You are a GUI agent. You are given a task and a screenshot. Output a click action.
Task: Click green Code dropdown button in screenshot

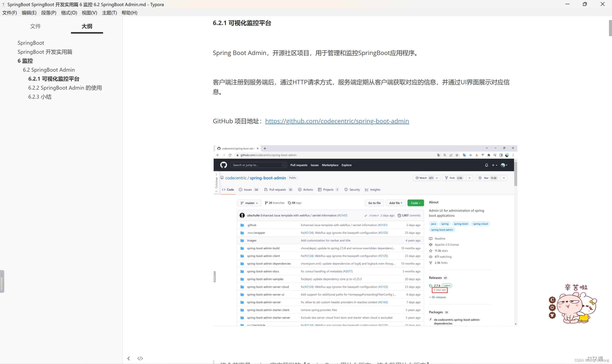[x=415, y=203]
